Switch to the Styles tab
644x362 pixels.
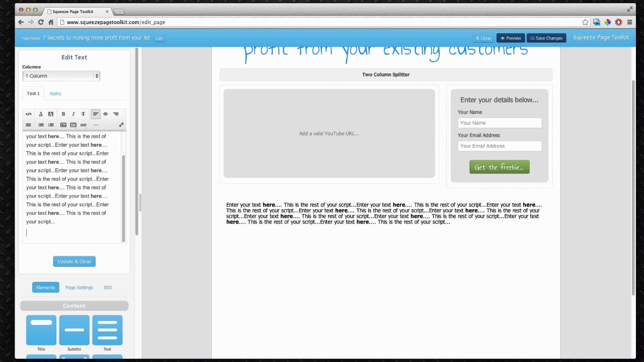pyautogui.click(x=55, y=94)
